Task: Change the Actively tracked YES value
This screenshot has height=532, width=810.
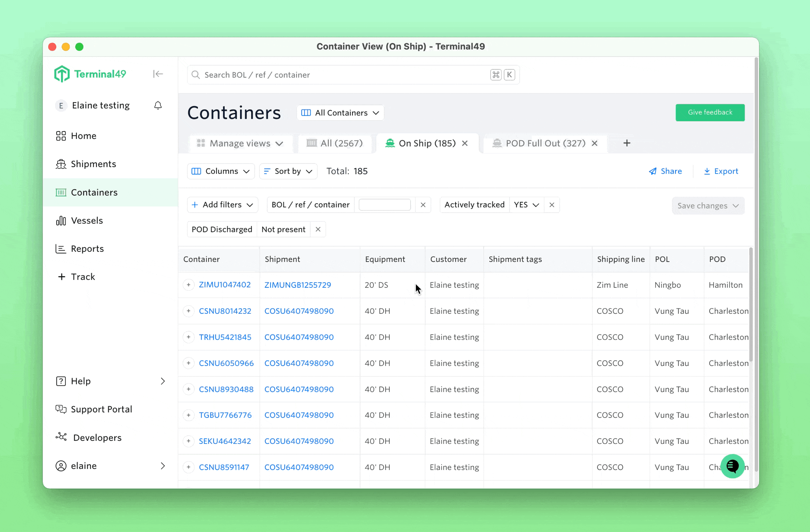Action: coord(526,205)
